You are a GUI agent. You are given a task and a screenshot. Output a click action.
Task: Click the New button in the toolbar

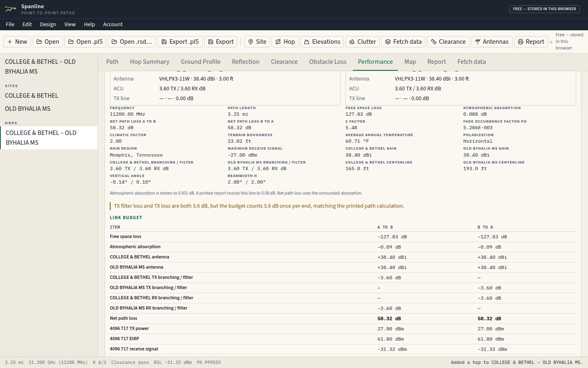pyautogui.click(x=17, y=42)
